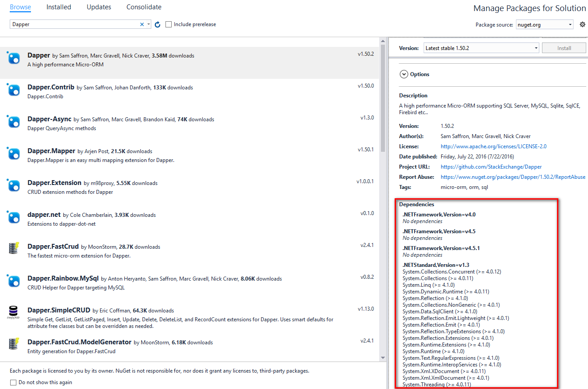Screen dimensions: 588x389
Task: Select the Dapper.Rainbow.MySql package title
Action: [x=63, y=278]
